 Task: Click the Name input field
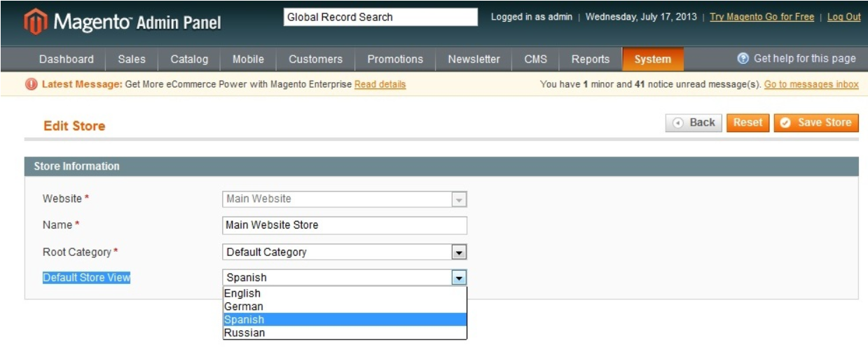click(x=344, y=225)
